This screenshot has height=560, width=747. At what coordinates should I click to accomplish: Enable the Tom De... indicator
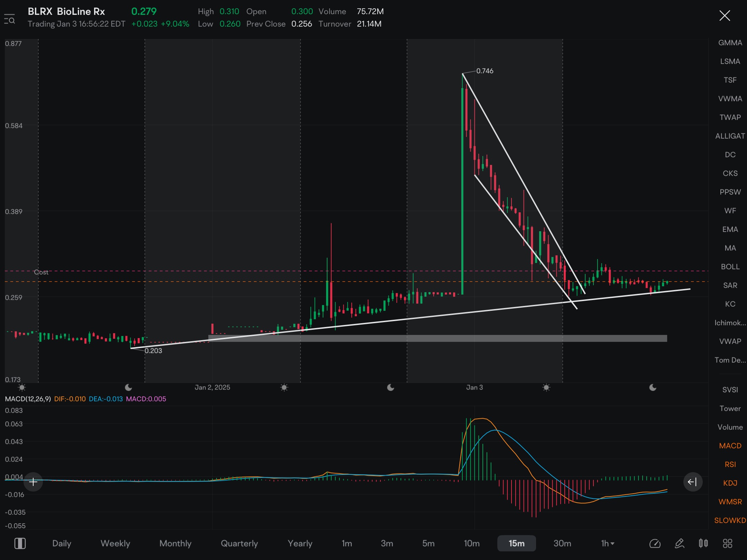pyautogui.click(x=730, y=360)
